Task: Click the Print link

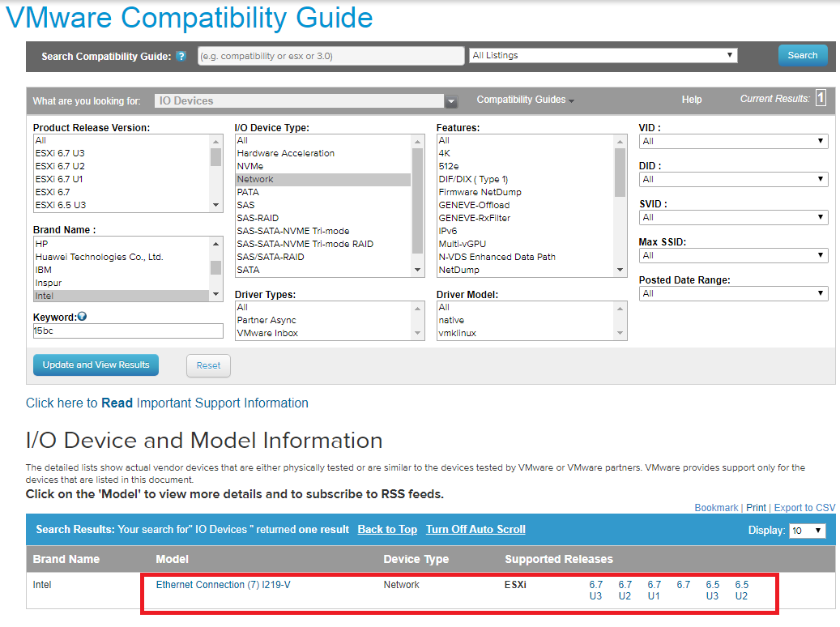Action: coord(756,507)
